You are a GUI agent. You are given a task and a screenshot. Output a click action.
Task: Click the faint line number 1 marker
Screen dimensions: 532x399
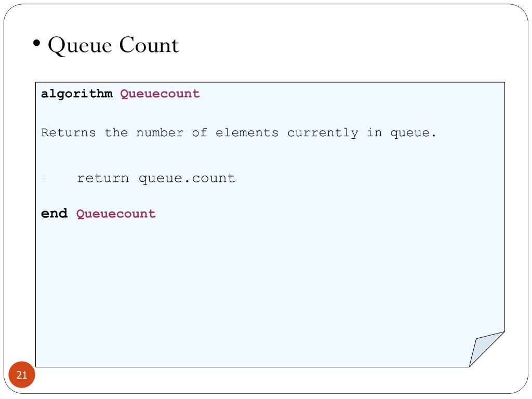pyautogui.click(x=44, y=179)
